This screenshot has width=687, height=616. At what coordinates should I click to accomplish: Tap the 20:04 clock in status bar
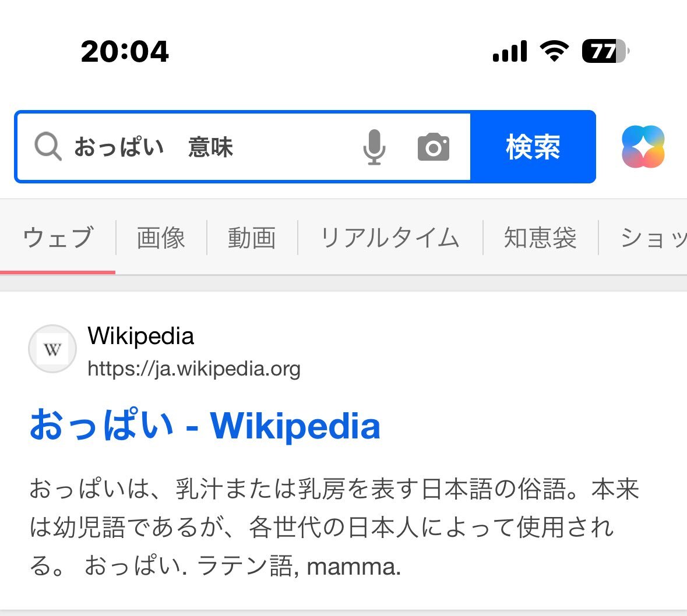(x=125, y=51)
